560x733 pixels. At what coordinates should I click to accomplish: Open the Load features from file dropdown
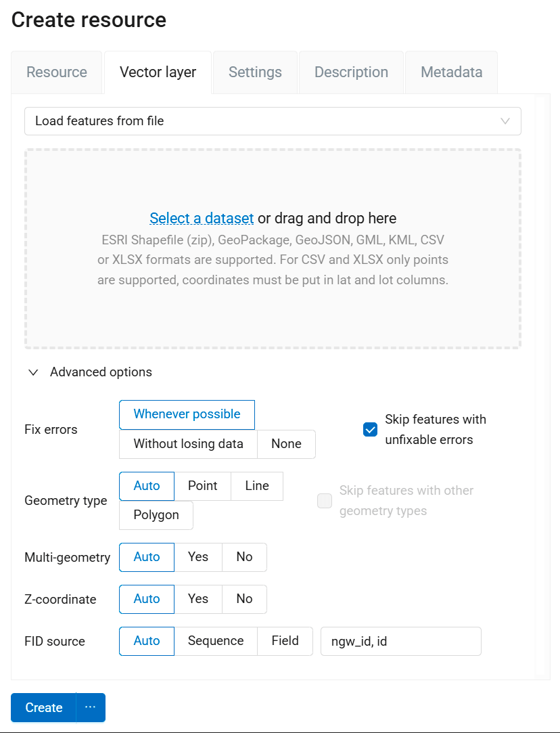273,121
